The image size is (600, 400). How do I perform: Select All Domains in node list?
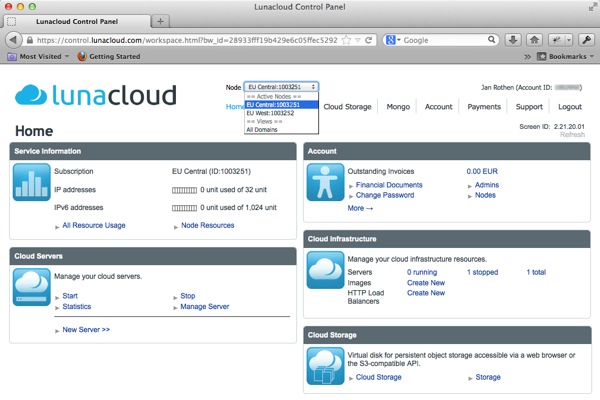[281, 130]
